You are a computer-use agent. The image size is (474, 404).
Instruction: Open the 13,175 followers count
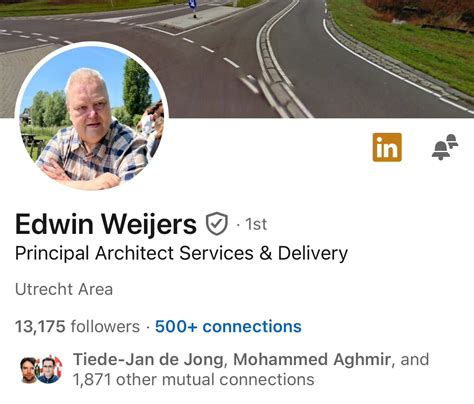click(77, 326)
